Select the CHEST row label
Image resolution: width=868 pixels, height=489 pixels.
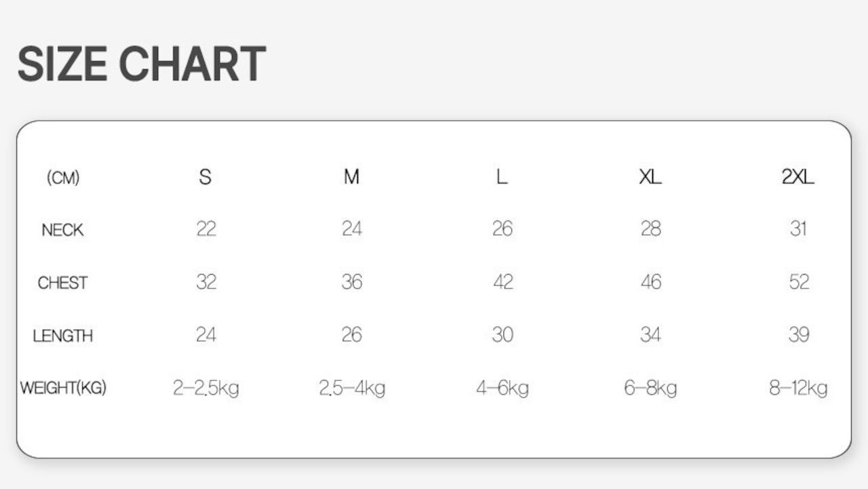click(x=62, y=283)
